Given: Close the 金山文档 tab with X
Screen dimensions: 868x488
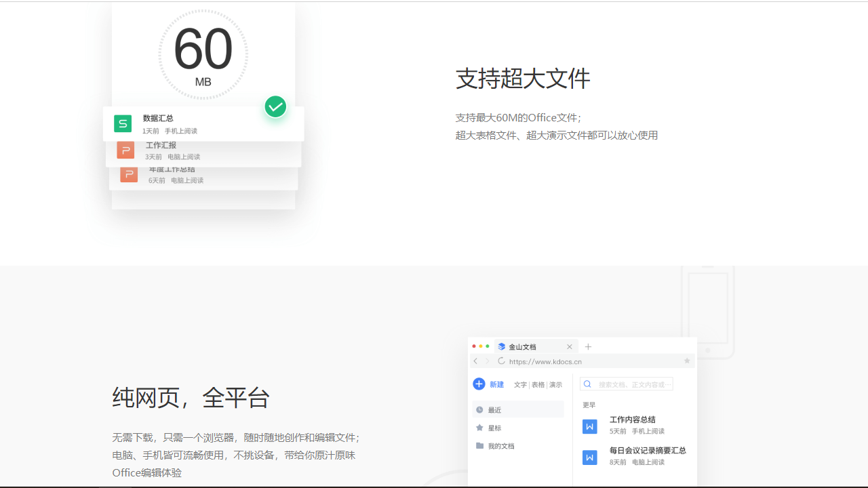Looking at the screenshot, I should coord(570,346).
